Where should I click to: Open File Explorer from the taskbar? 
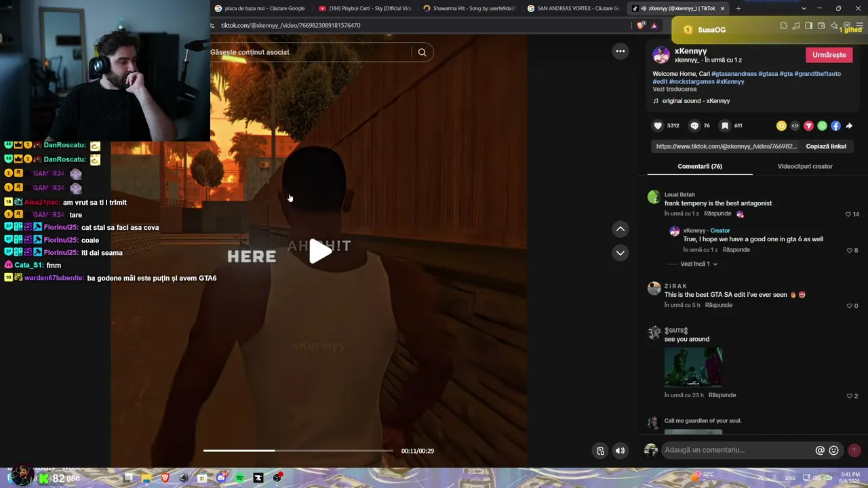146,478
